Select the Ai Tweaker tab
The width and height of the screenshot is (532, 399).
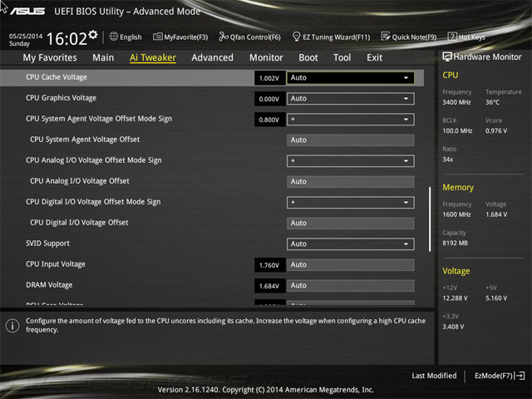pyautogui.click(x=153, y=57)
